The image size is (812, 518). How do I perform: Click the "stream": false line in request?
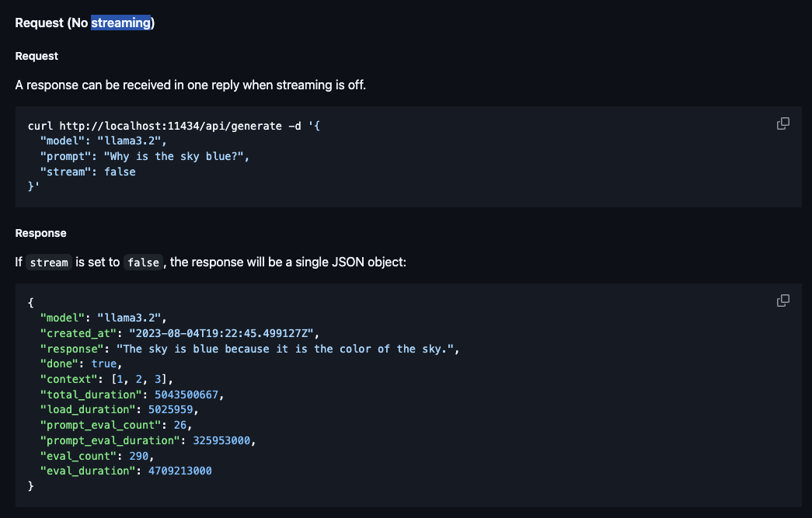pyautogui.click(x=88, y=172)
